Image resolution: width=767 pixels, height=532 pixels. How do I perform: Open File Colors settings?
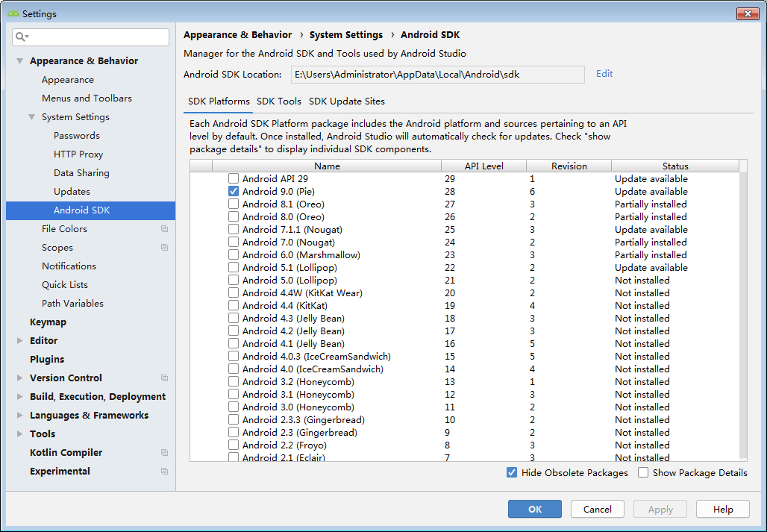[64, 229]
